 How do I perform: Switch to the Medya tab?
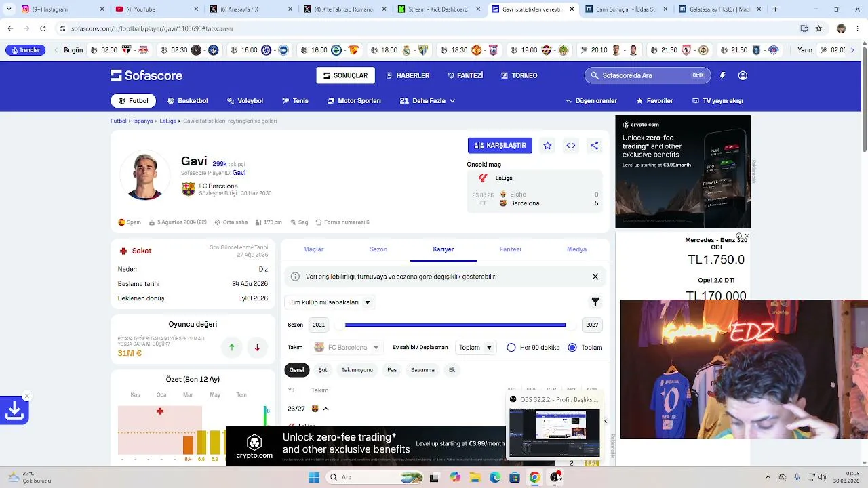pos(576,249)
